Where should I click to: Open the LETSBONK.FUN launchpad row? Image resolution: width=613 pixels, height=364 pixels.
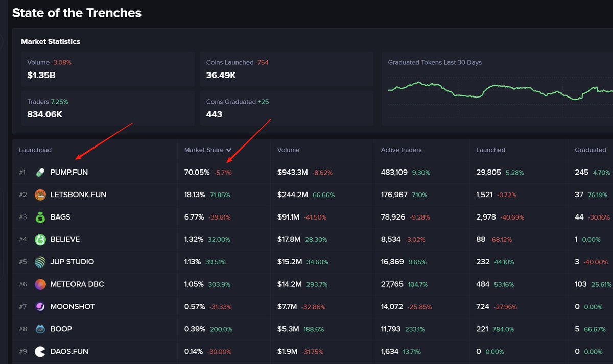click(x=313, y=195)
